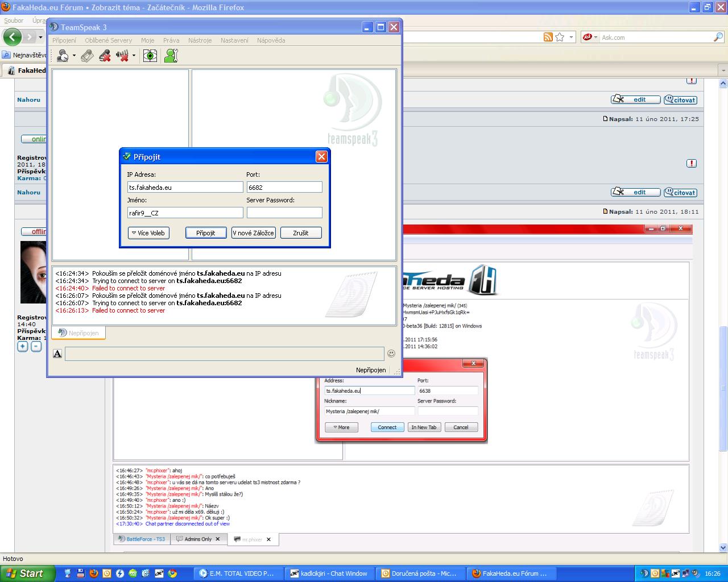Click the IP Adresa field in Připojit dialog

point(185,187)
